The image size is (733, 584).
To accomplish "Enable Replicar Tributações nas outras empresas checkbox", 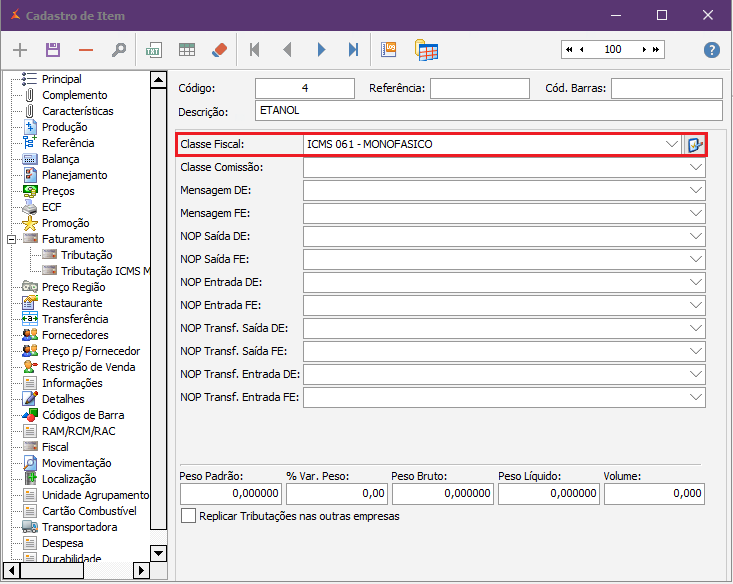I will coord(188,516).
